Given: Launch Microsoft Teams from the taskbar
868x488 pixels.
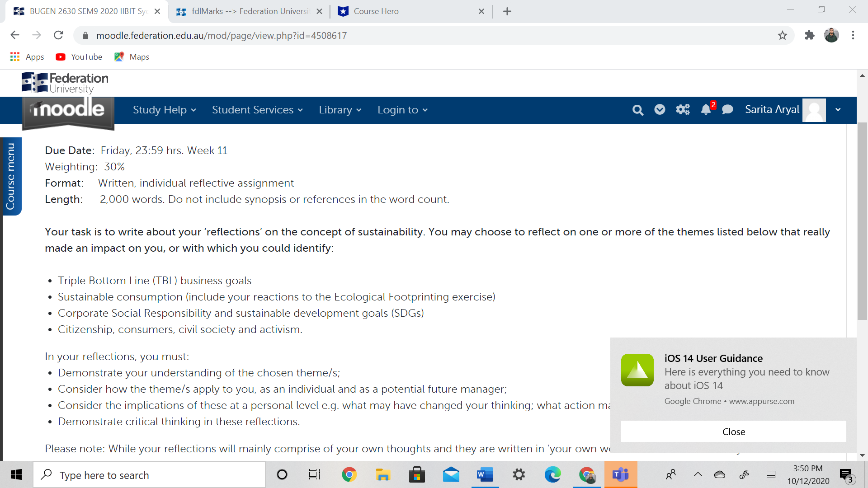Looking at the screenshot, I should (x=621, y=474).
